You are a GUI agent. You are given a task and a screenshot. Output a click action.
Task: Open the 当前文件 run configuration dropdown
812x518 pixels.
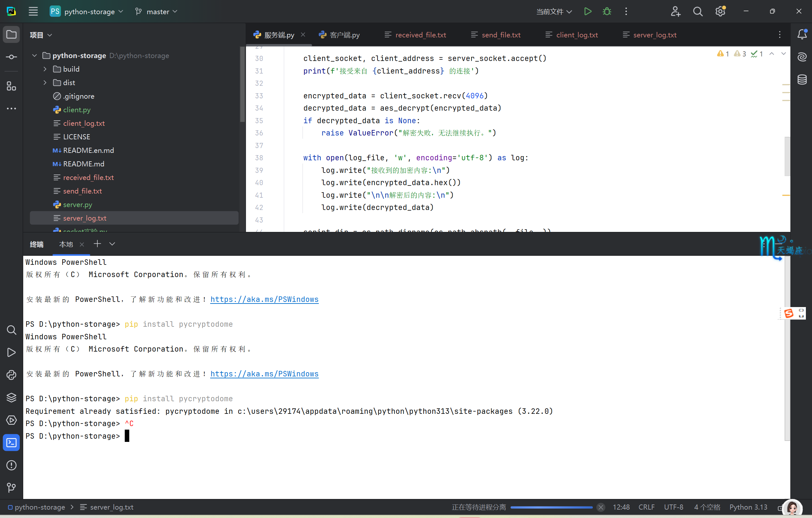coord(554,12)
